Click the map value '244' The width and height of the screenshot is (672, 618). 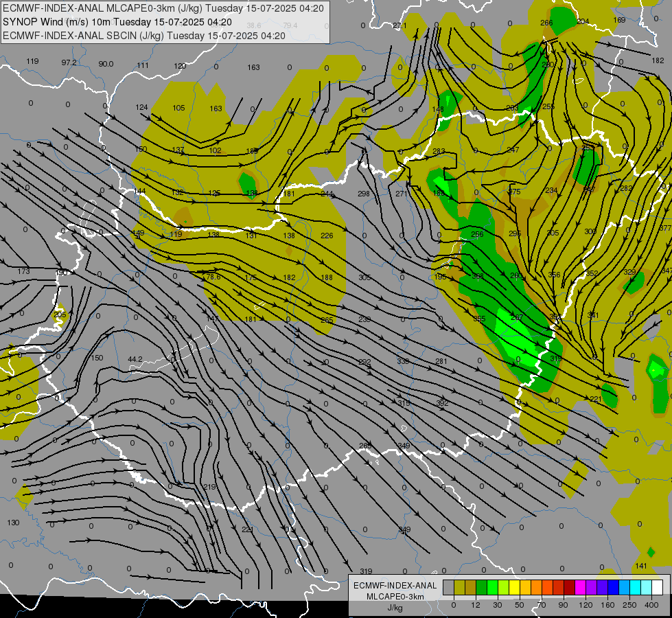click(x=327, y=194)
